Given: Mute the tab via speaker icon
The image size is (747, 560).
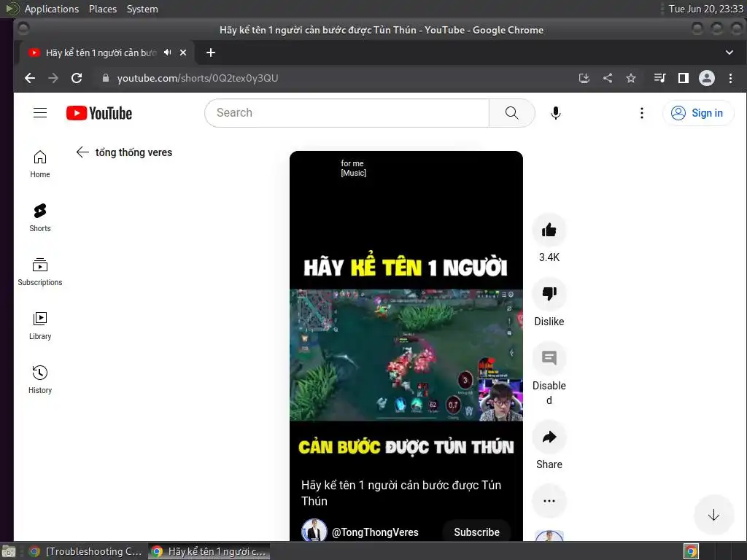Looking at the screenshot, I should click(167, 52).
